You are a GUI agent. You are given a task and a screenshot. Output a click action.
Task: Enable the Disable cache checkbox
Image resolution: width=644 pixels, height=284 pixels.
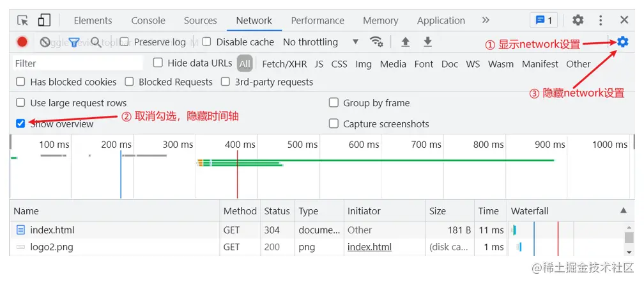tap(206, 42)
